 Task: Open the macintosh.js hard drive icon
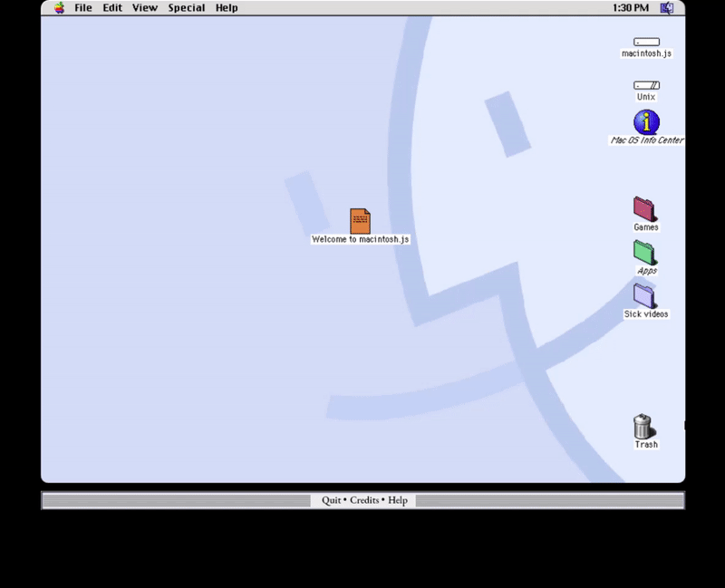[x=645, y=41]
